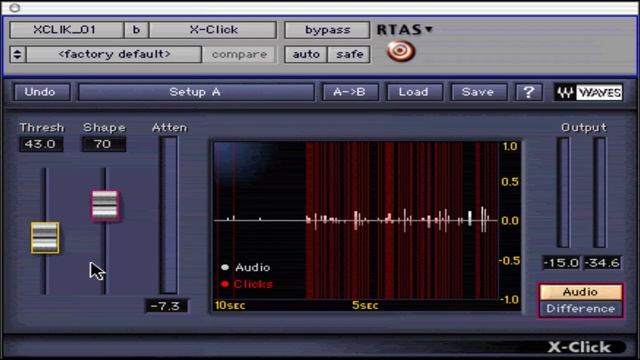Viewport: 640px width, 360px height.
Task: Open the question mark help button
Action: point(529,92)
